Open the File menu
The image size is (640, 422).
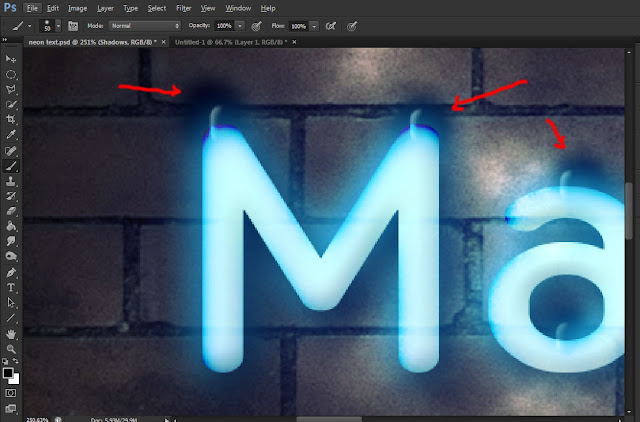[x=32, y=8]
